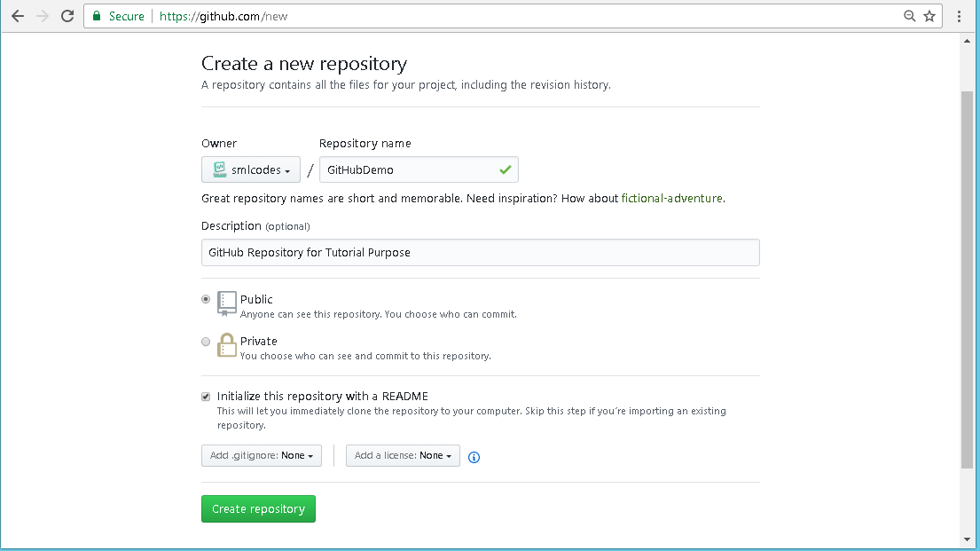Select the Private radio button
This screenshot has width=980, height=551.
point(206,342)
